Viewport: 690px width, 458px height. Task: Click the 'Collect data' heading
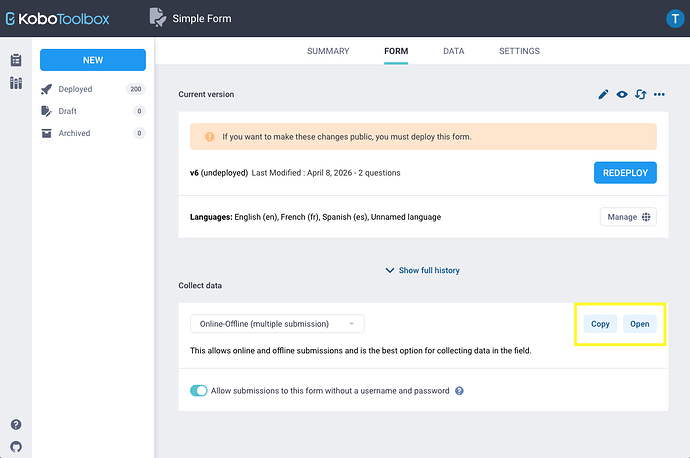[x=200, y=286]
